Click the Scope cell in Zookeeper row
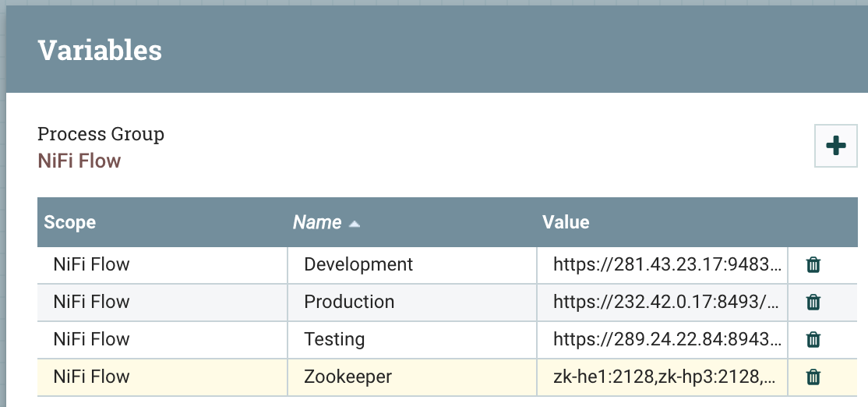 91,377
